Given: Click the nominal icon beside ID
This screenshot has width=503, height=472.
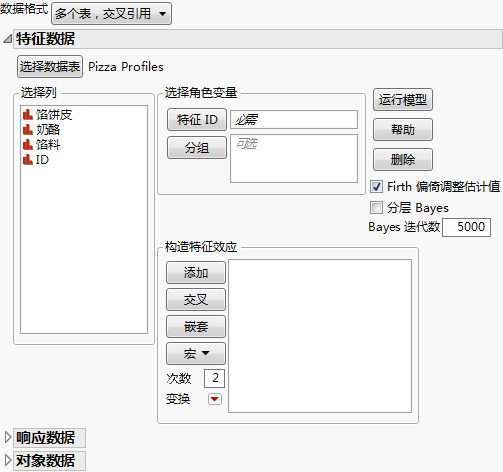Looking at the screenshot, I should coord(28,160).
